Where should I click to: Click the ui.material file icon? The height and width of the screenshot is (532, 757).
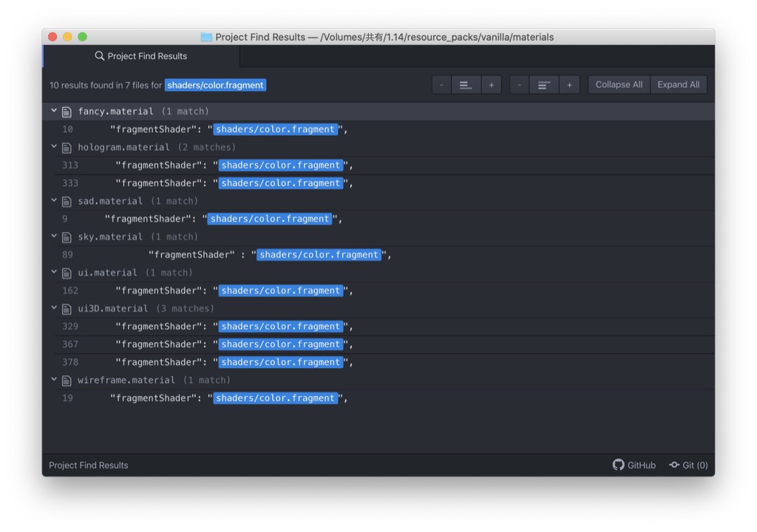coord(67,273)
